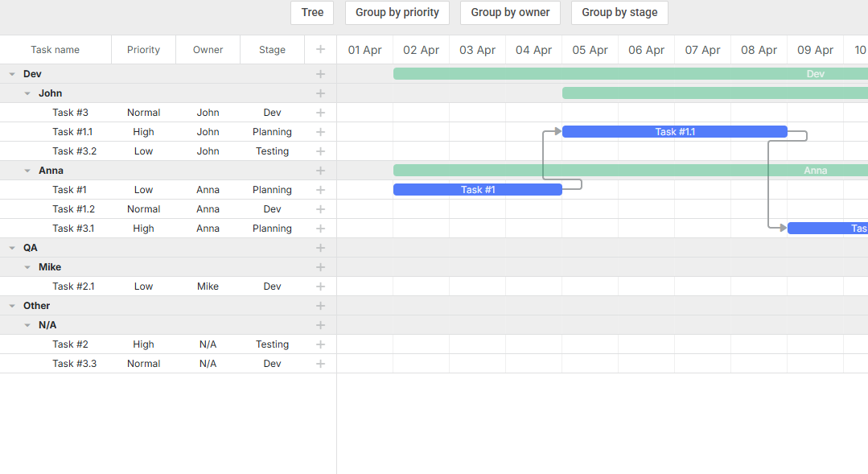Click the add icon in the Dev group row
Screen dimensions: 868x474
(320, 74)
